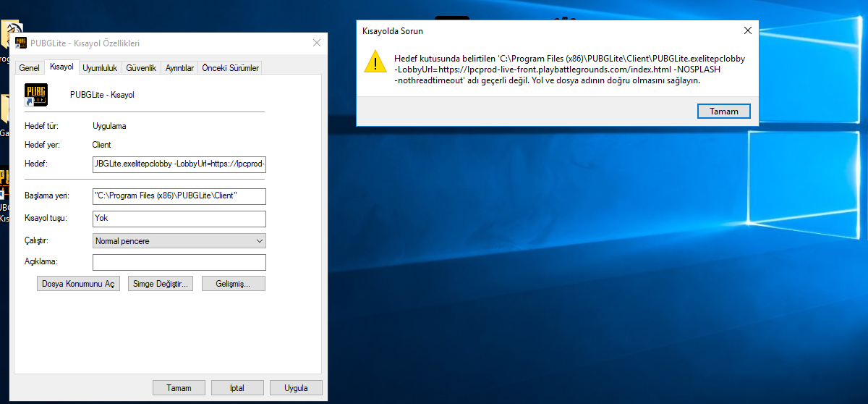Click the Client target location value
Image resolution: width=868 pixels, height=404 pixels.
click(102, 145)
